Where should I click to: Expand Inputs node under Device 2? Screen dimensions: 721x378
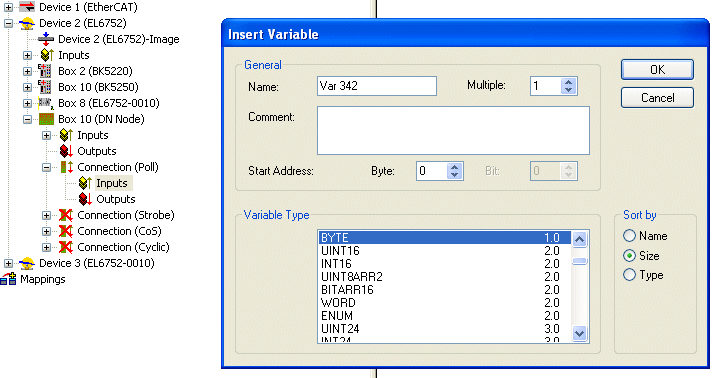(x=28, y=56)
